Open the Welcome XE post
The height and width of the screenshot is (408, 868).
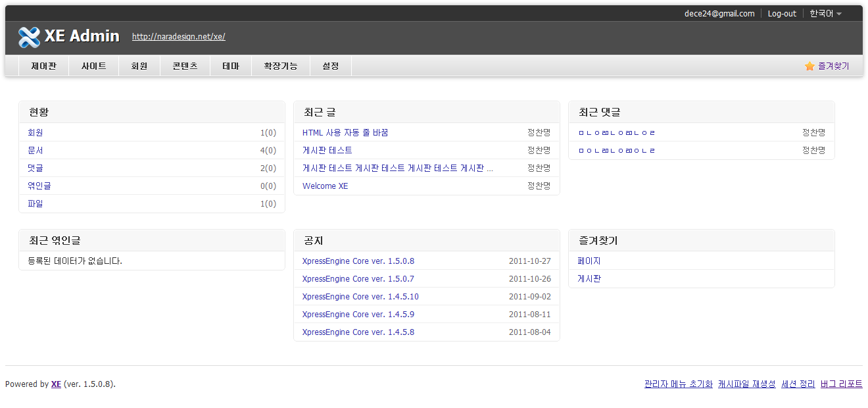(325, 186)
